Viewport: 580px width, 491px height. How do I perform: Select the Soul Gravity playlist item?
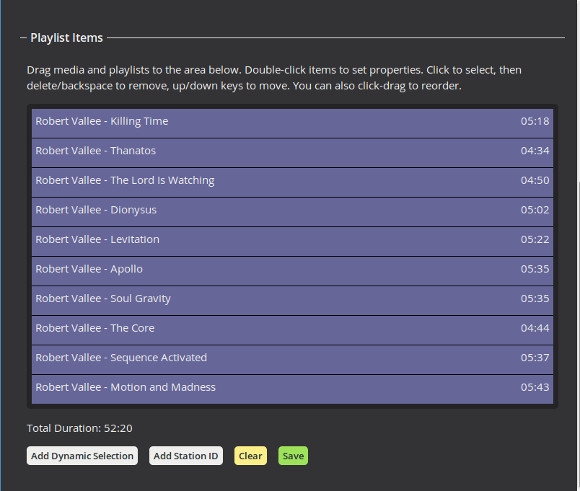[x=292, y=300]
